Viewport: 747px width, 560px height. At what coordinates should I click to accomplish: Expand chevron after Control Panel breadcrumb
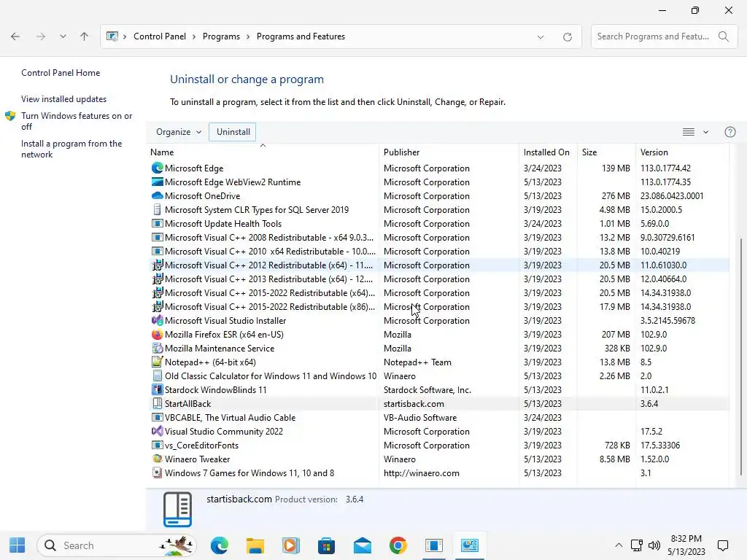coord(194,36)
